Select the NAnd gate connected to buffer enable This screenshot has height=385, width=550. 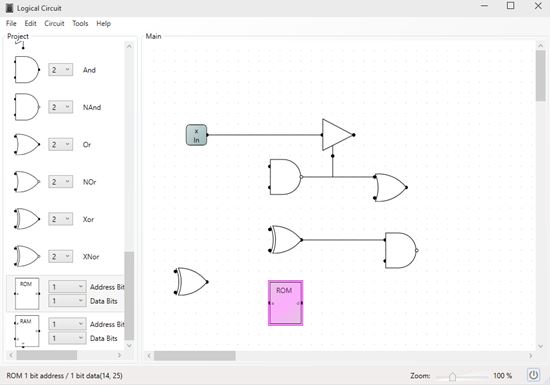coord(285,177)
